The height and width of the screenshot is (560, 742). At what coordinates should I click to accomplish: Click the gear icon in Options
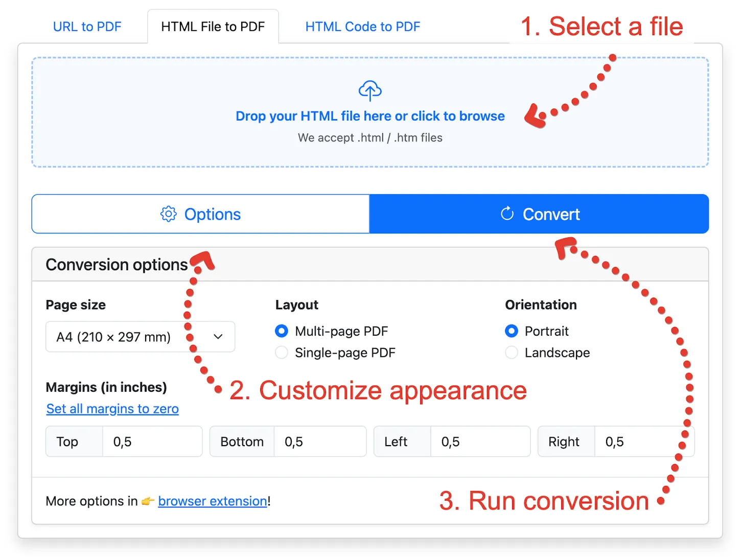click(x=169, y=214)
